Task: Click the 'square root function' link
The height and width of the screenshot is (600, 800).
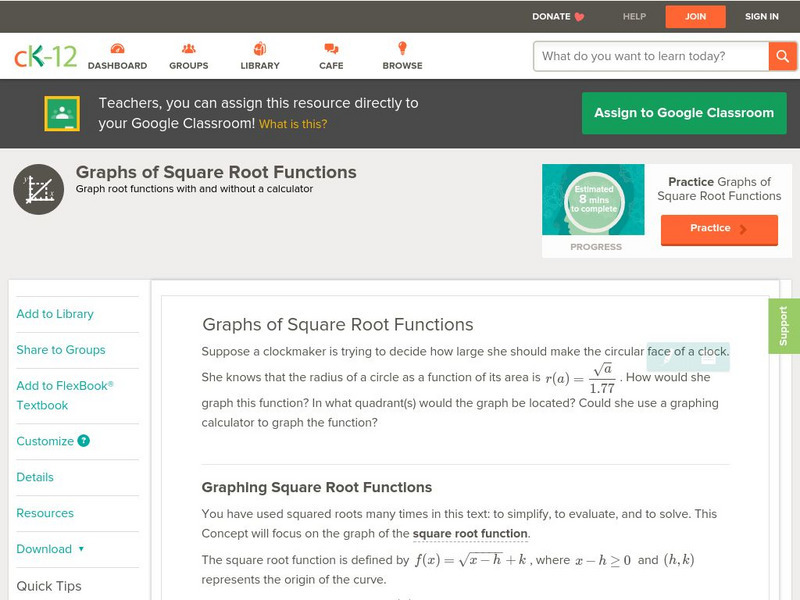Action: coord(470,534)
